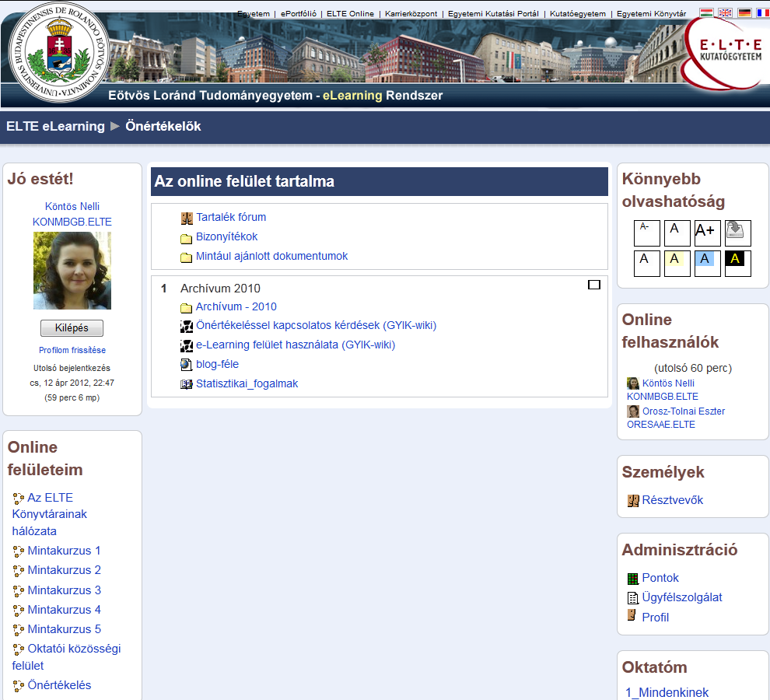The height and width of the screenshot is (700, 770).
Task: Open Az ELTE Könyvtárainak hálózata link
Action: (x=50, y=514)
